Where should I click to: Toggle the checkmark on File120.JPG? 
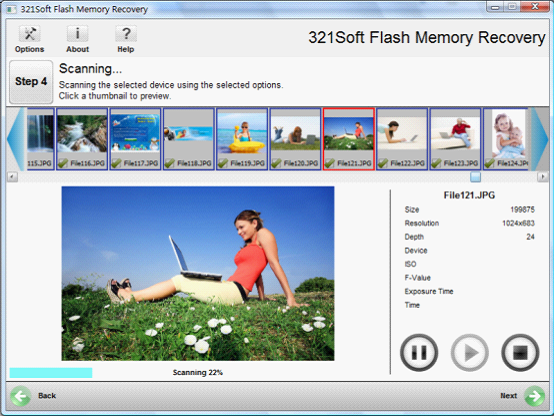click(276, 163)
